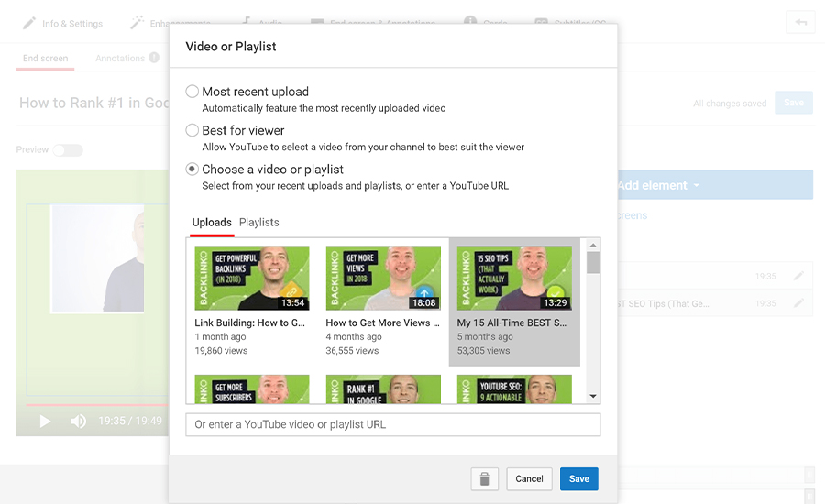Switch to the Playlists tab
825x504 pixels.
pos(258,223)
